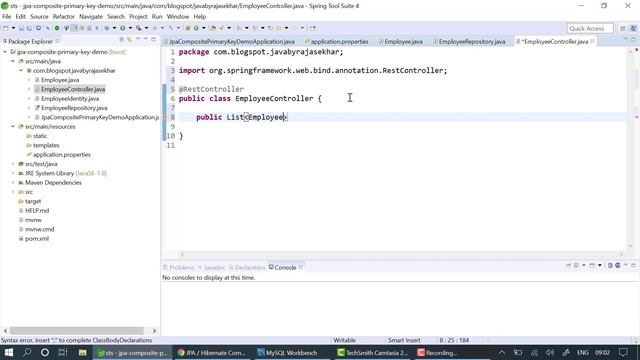Open Package Explorer View Menu arrow
This screenshot has width=640, height=360.
click(138, 40)
